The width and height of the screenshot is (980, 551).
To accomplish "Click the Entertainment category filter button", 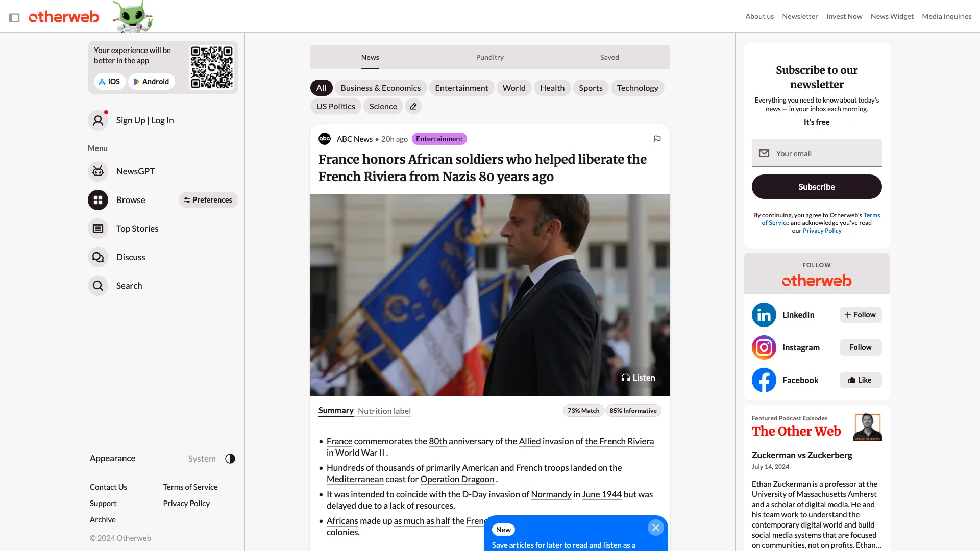I will 461,87.
